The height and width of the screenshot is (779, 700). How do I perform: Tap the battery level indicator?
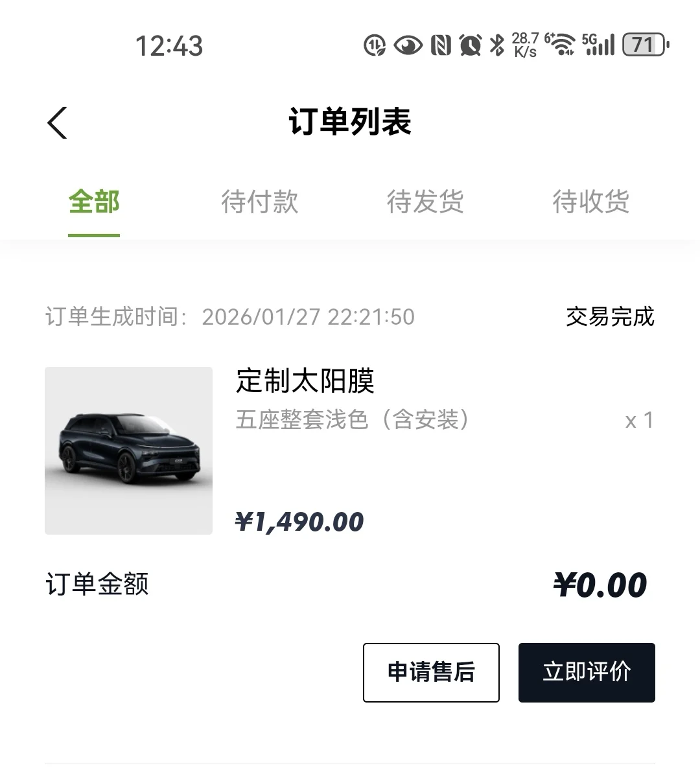[645, 45]
